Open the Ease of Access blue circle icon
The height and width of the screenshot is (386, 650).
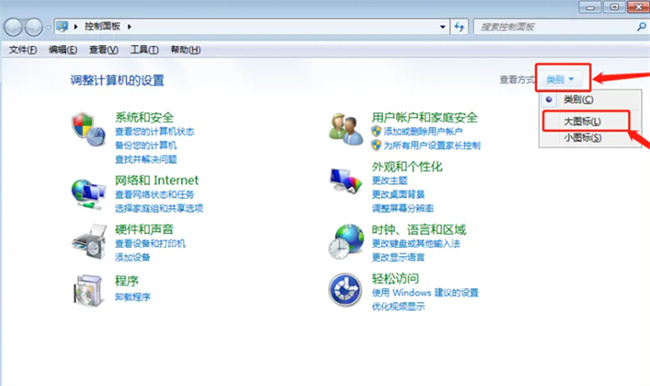pos(345,289)
